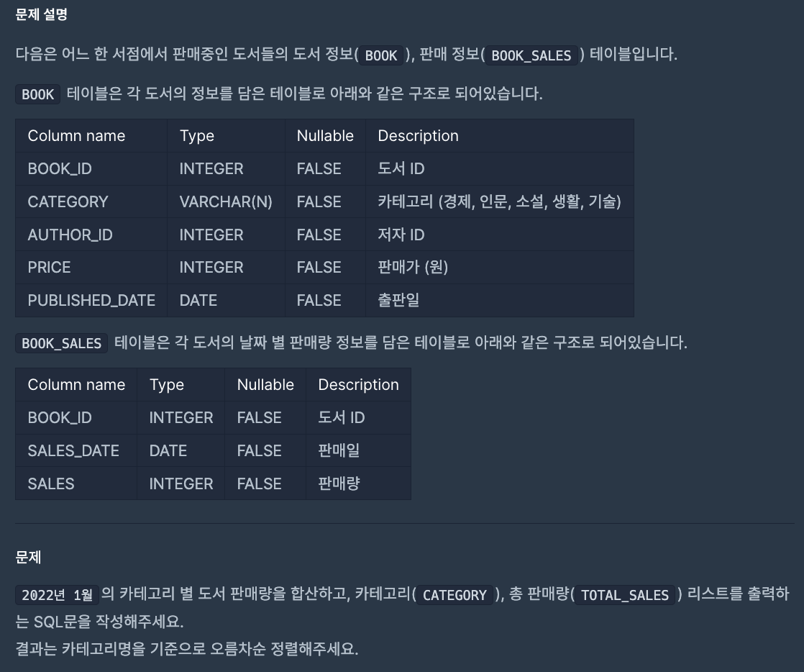Click the 출판일 description cell
The width and height of the screenshot is (804, 672).
(500, 300)
